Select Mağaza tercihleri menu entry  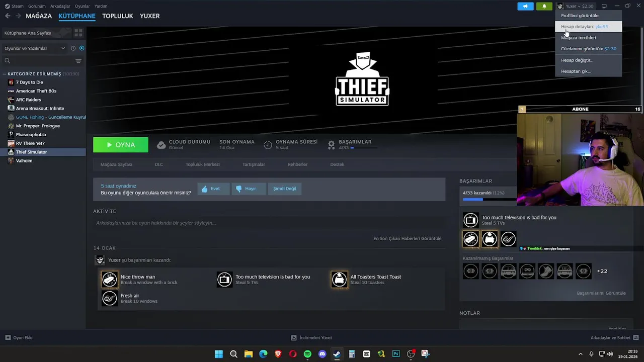tap(588, 38)
